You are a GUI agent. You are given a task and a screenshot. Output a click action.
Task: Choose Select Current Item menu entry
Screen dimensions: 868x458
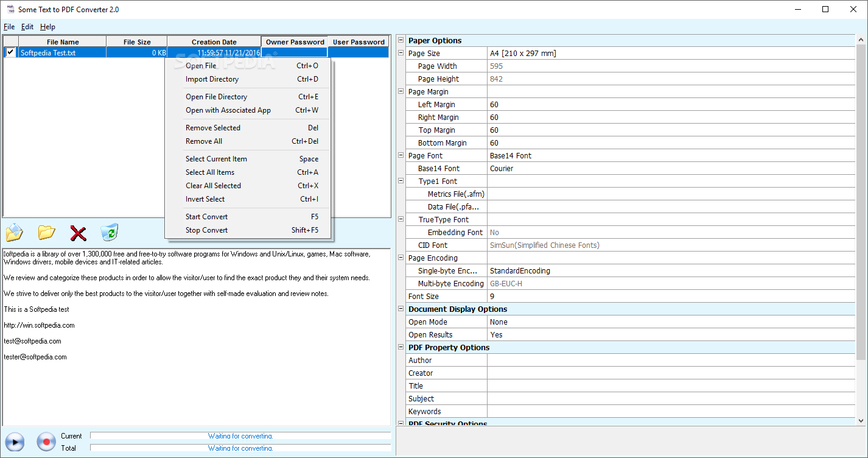pos(248,159)
